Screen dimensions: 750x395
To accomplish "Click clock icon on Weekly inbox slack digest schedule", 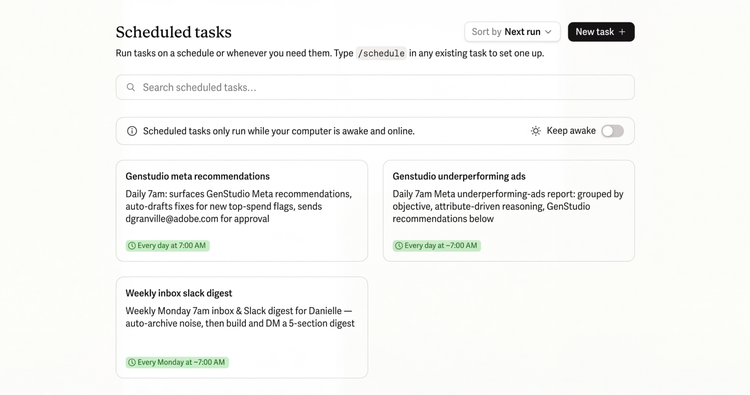I will (132, 362).
